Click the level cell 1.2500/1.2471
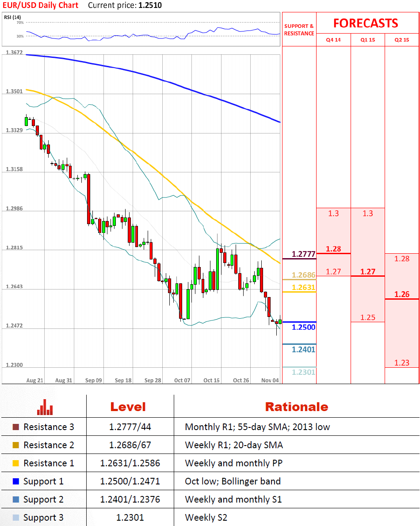Viewport: 420px width, 526px height. tap(130, 481)
